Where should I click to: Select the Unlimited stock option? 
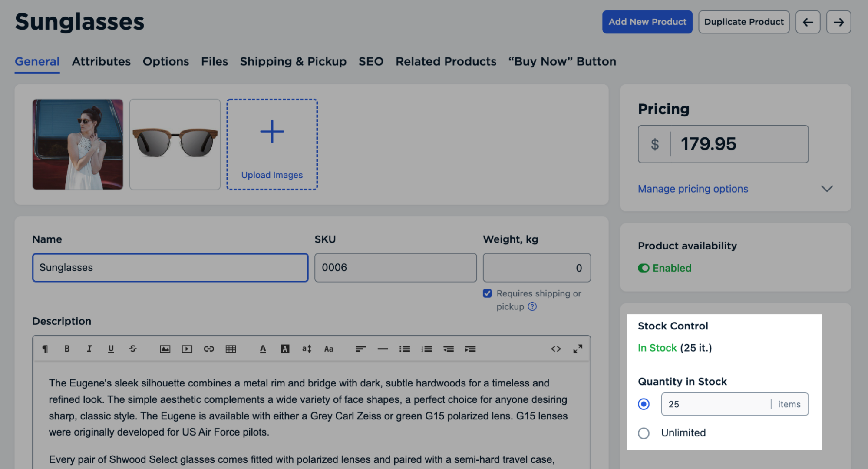(x=644, y=433)
